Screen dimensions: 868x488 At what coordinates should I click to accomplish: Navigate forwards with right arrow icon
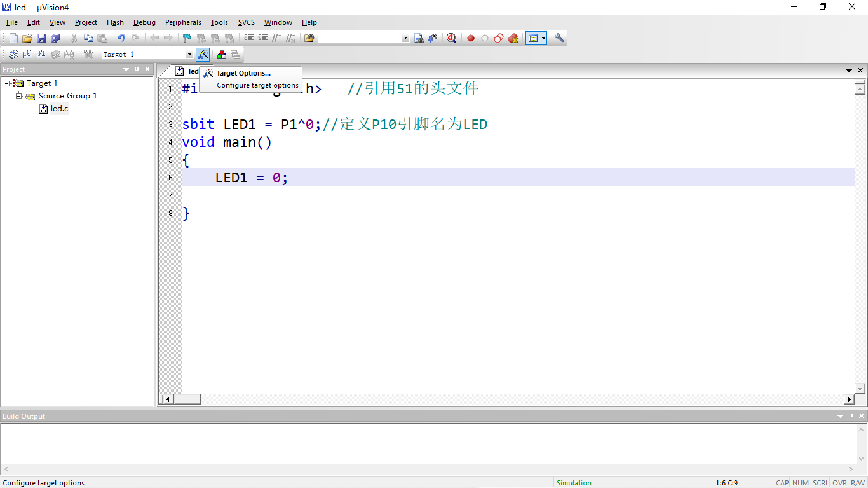(x=168, y=38)
